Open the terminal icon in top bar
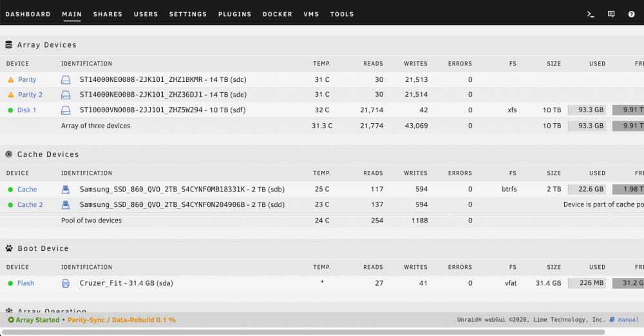Viewport: 644px width, 336px height. click(591, 14)
